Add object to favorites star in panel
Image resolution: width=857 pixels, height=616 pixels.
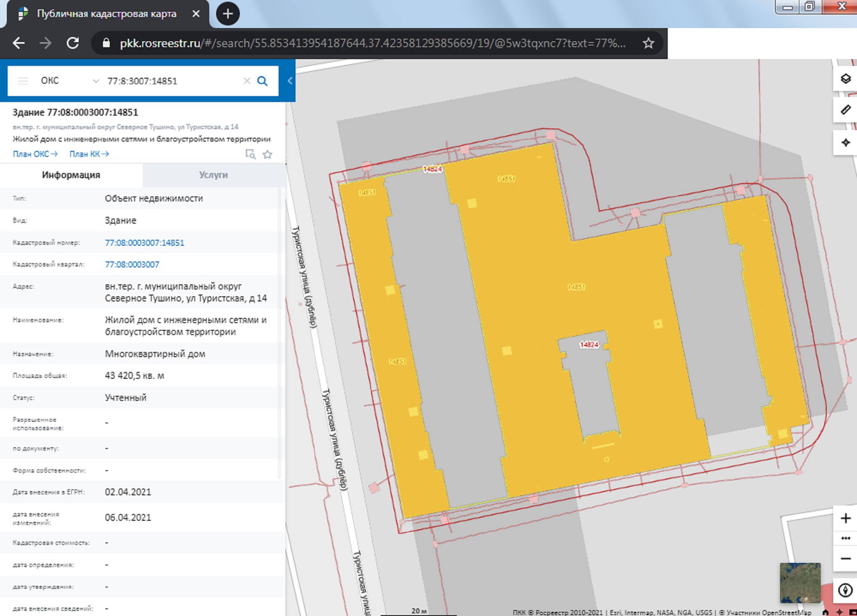267,154
